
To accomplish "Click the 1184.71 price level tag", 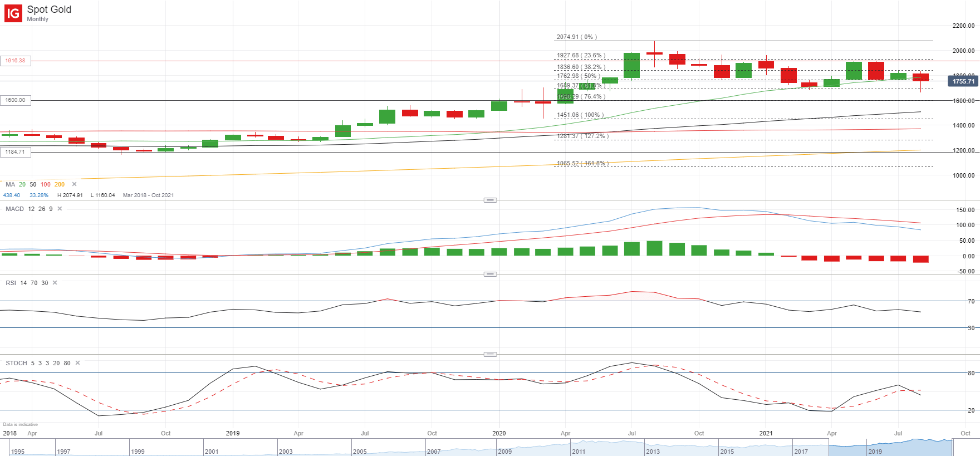I will pos(16,152).
